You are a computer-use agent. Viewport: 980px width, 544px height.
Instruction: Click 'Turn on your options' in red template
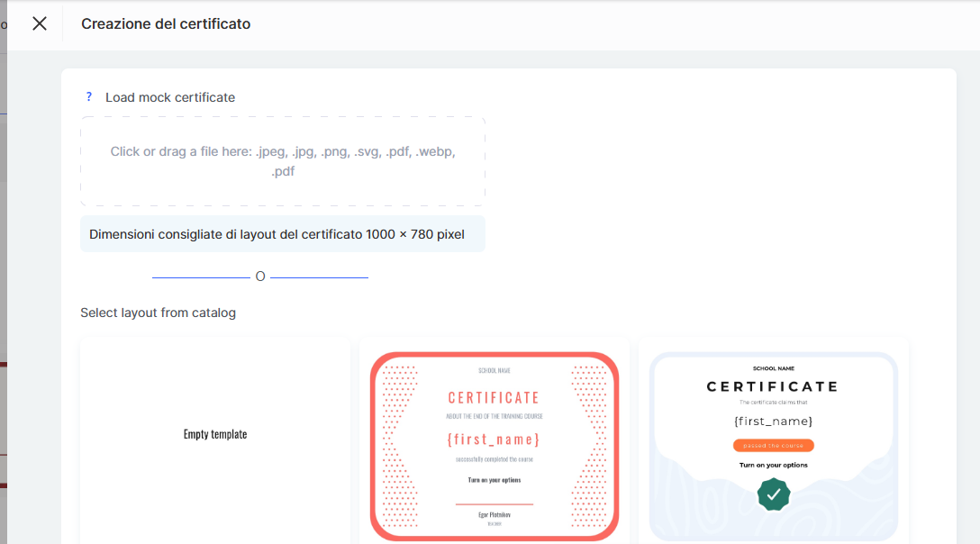click(494, 480)
